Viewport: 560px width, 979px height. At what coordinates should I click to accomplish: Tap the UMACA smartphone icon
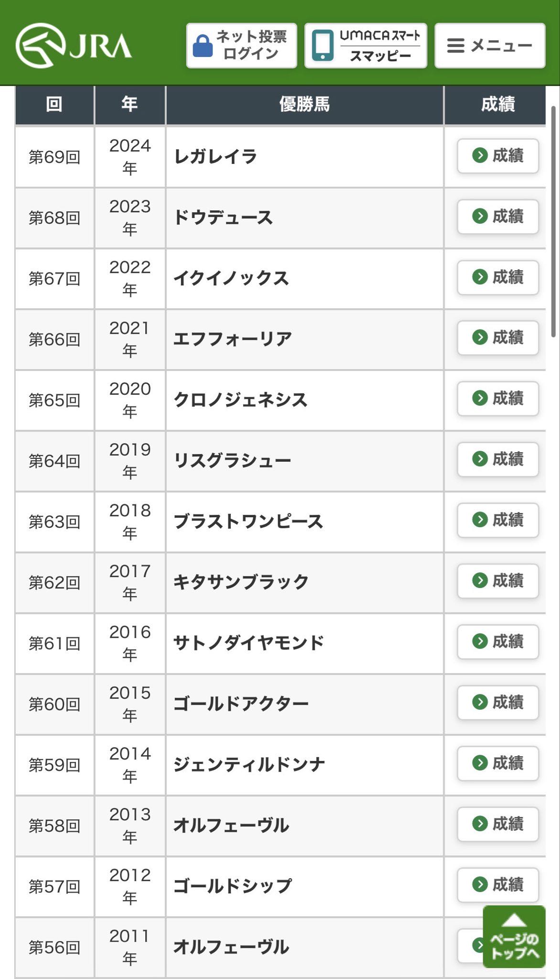[x=323, y=46]
